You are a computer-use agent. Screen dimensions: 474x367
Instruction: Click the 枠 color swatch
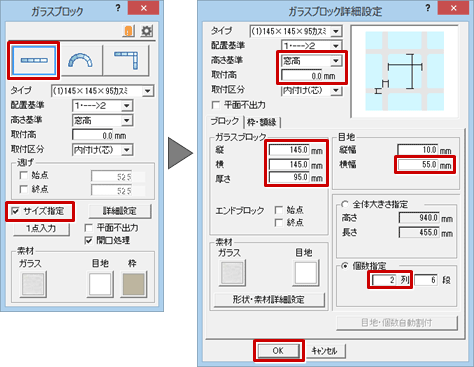click(134, 284)
